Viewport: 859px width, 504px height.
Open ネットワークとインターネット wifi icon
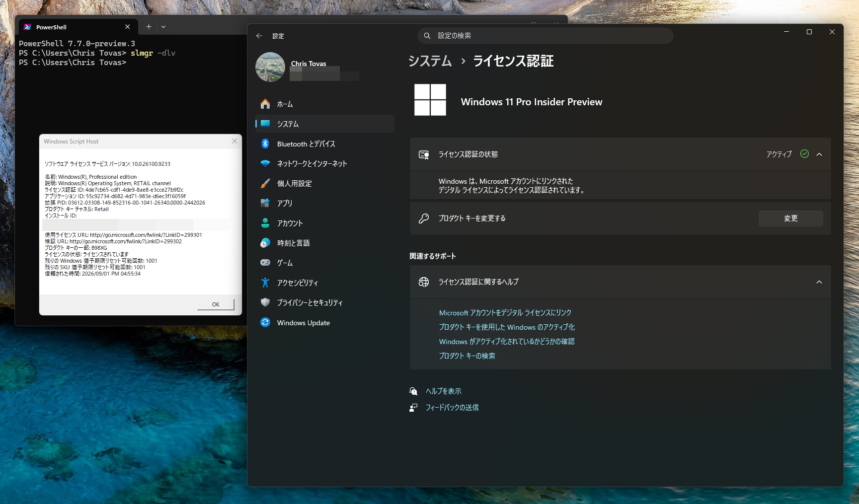pyautogui.click(x=265, y=163)
